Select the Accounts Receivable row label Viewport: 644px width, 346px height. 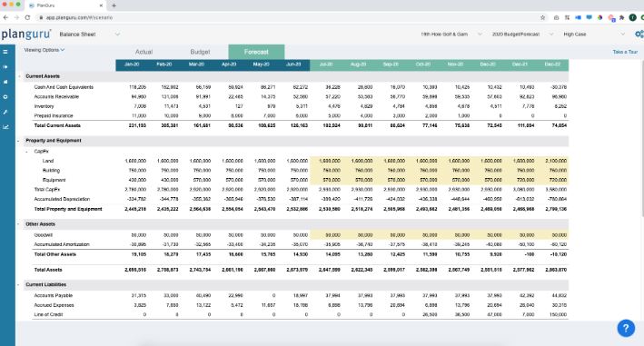click(56, 97)
